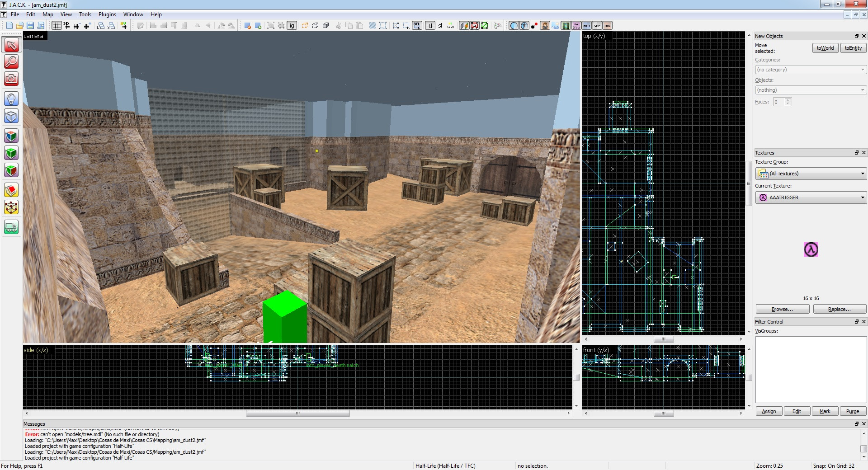Open the Map menu
Screen dimensions: 868x470
[48, 14]
